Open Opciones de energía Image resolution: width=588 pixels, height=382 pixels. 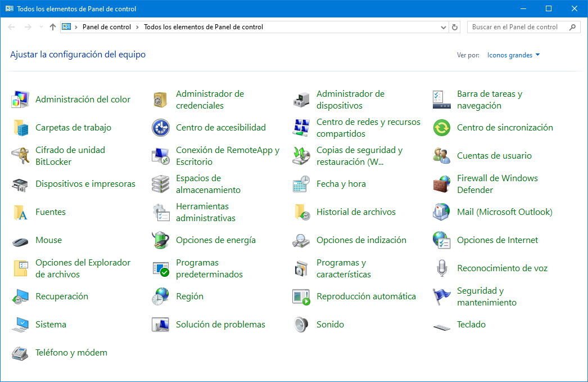pos(215,240)
